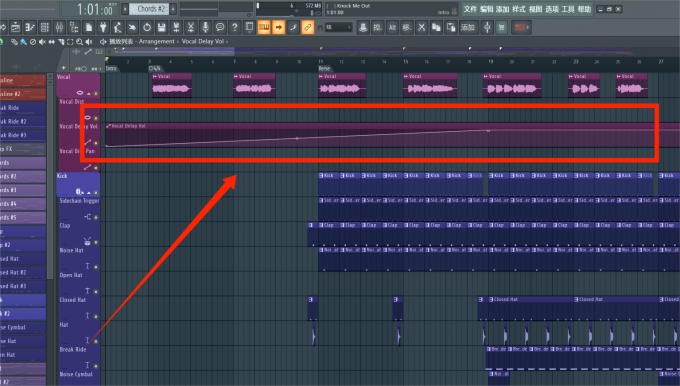Select the paint brush tool in playlist toolbar

point(23,42)
